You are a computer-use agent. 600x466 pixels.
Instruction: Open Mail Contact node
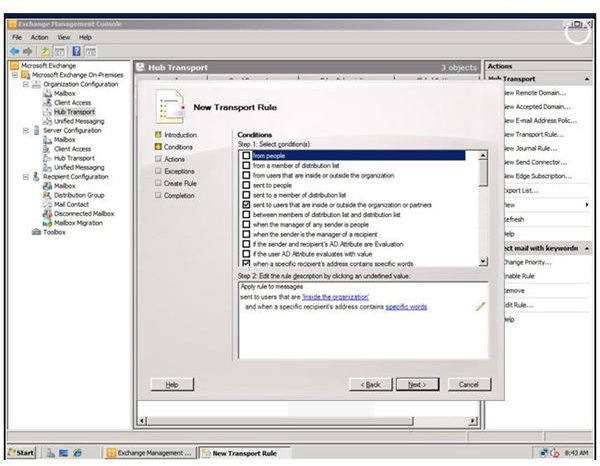[71, 204]
